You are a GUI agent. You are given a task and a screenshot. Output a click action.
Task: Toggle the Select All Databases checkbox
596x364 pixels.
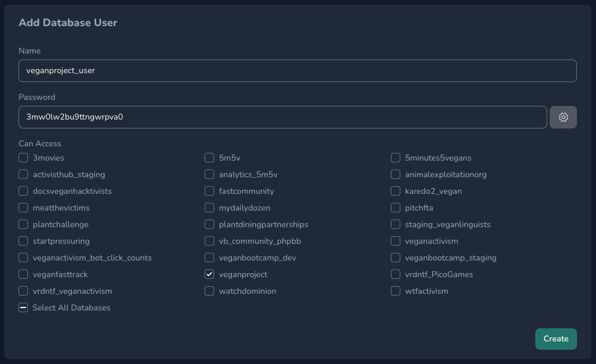(x=23, y=307)
